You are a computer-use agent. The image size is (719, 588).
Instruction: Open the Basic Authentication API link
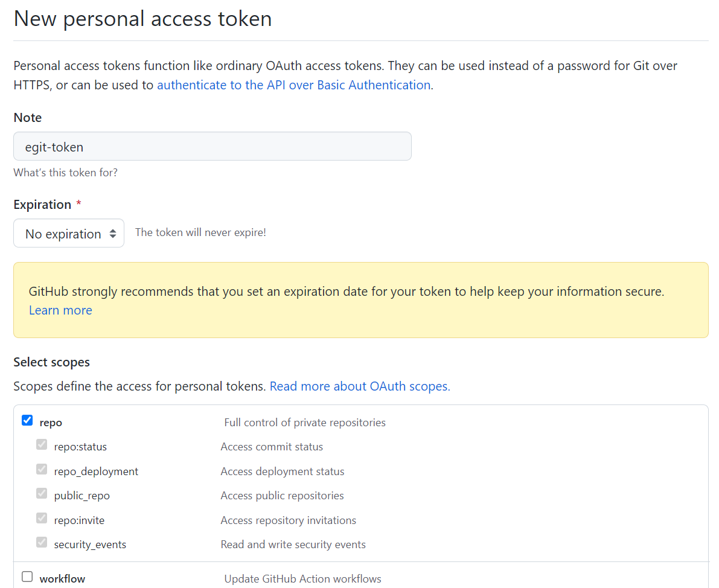[293, 85]
